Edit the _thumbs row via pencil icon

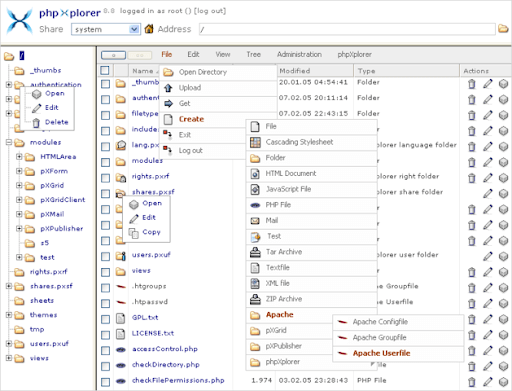488,84
